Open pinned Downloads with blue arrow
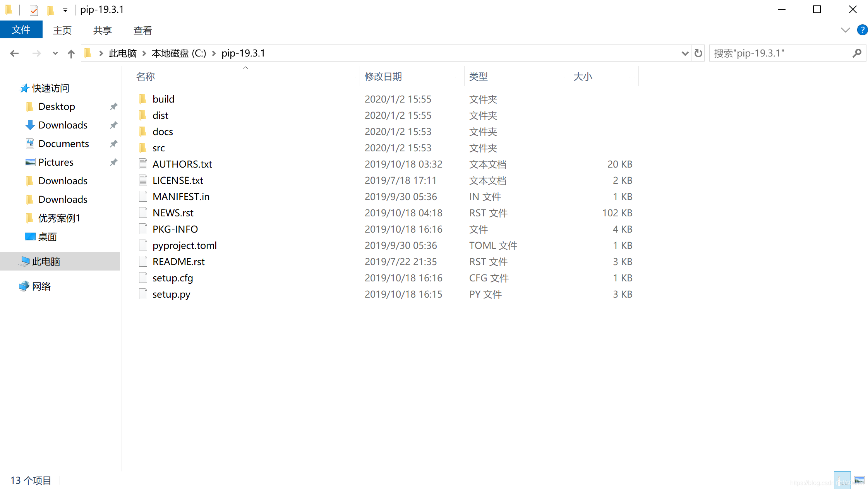 click(x=63, y=125)
